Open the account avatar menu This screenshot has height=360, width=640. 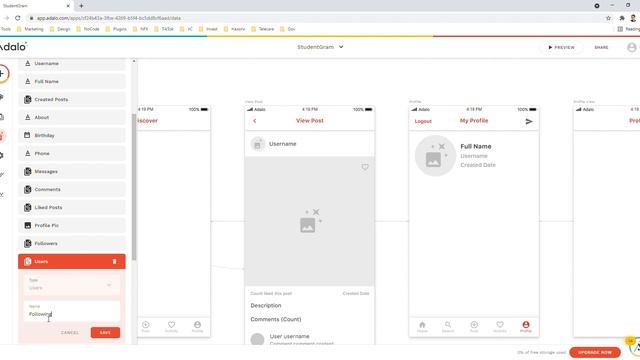pyautogui.click(x=631, y=47)
